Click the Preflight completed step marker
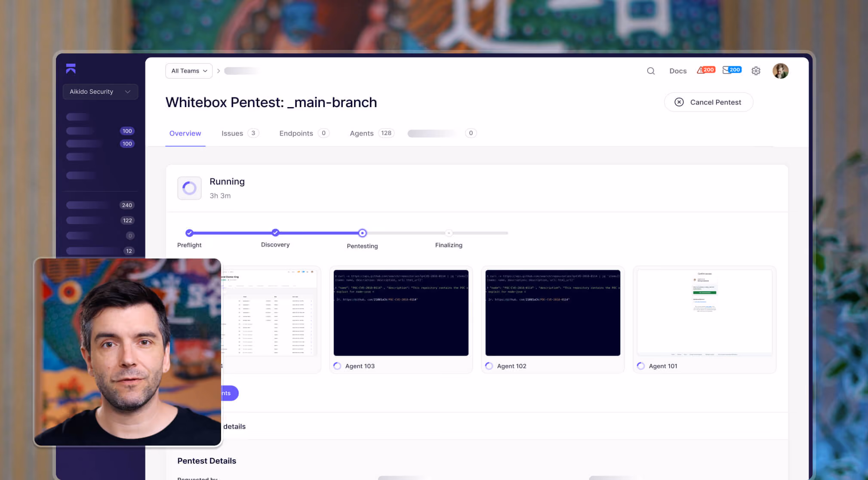 (189, 233)
